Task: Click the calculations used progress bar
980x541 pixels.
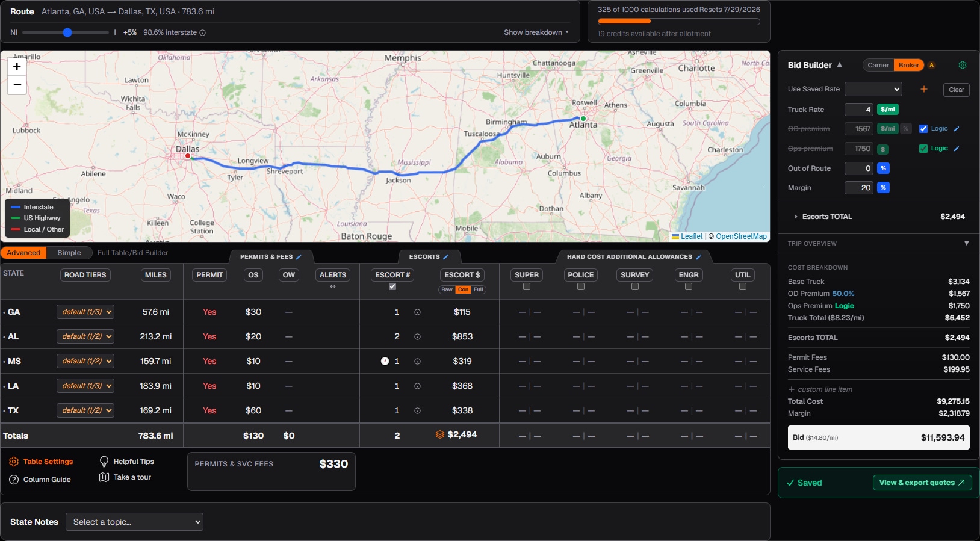Action: 678,22
